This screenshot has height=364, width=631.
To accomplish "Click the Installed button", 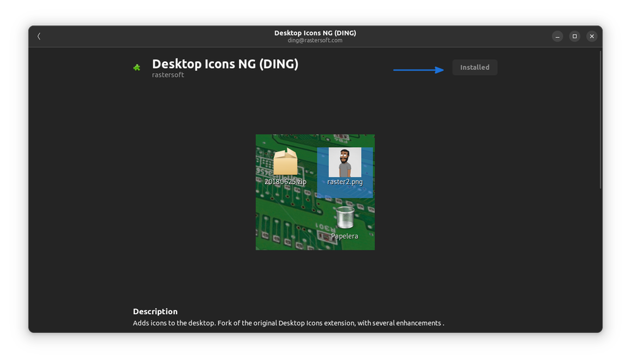I will (475, 67).
